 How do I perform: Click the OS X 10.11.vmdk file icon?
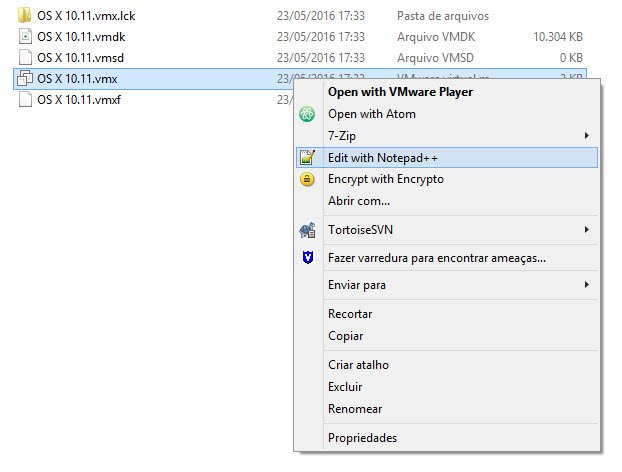(x=25, y=36)
